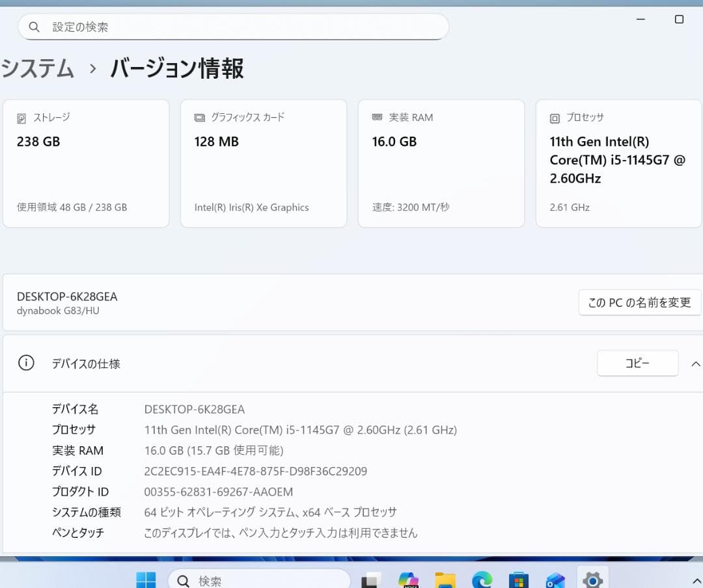The image size is (703, 588).
Task: Click the ストレージ card storage icon
Action: tap(21, 117)
